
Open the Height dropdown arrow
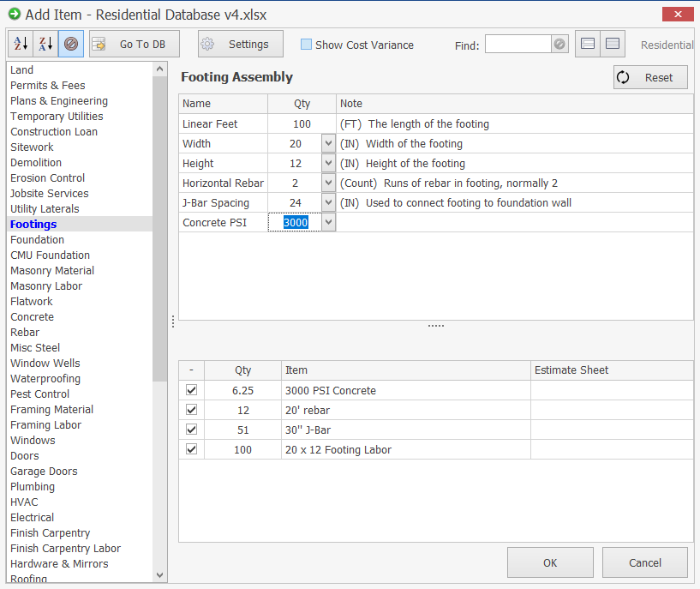tap(328, 163)
